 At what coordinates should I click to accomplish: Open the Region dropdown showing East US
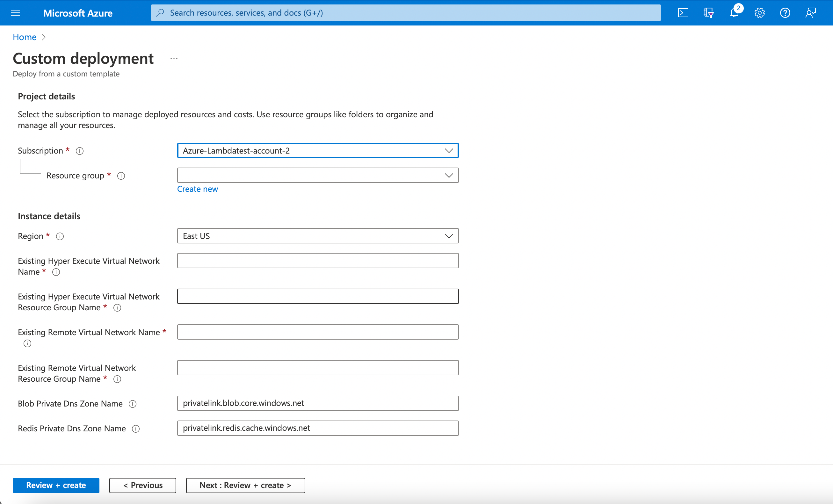(x=317, y=236)
